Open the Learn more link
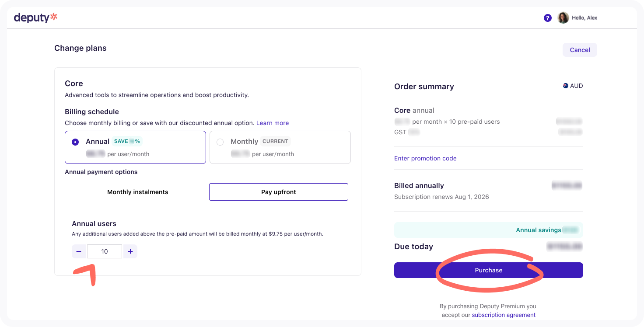The image size is (644, 327). [273, 123]
